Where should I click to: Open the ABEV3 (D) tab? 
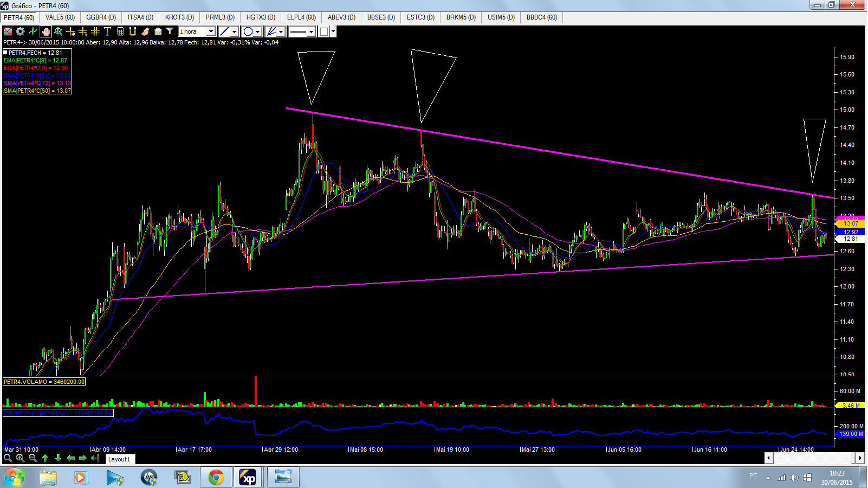[342, 17]
